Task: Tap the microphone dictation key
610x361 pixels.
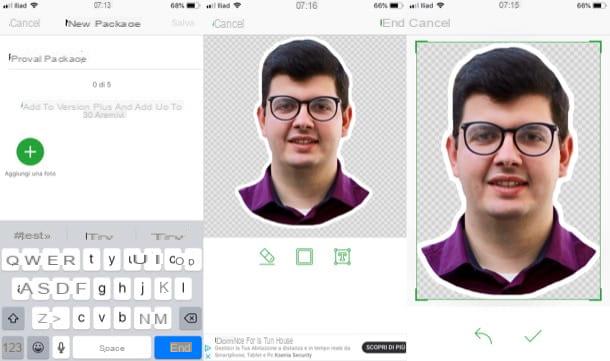Action: click(61, 347)
